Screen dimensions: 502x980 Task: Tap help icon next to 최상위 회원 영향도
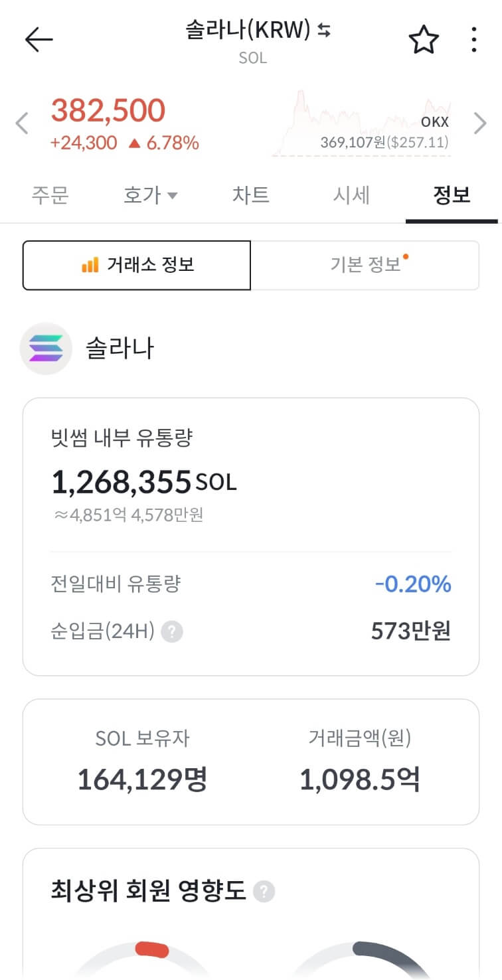pos(264,891)
